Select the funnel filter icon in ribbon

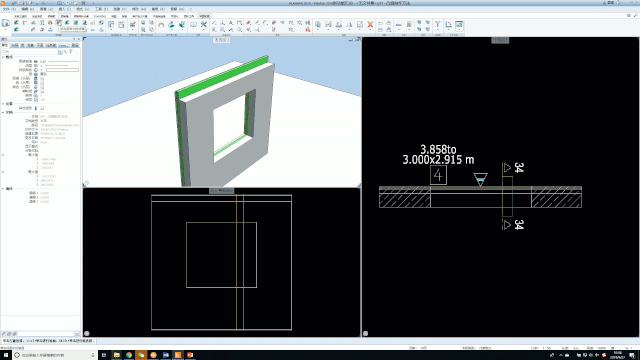coord(438,25)
